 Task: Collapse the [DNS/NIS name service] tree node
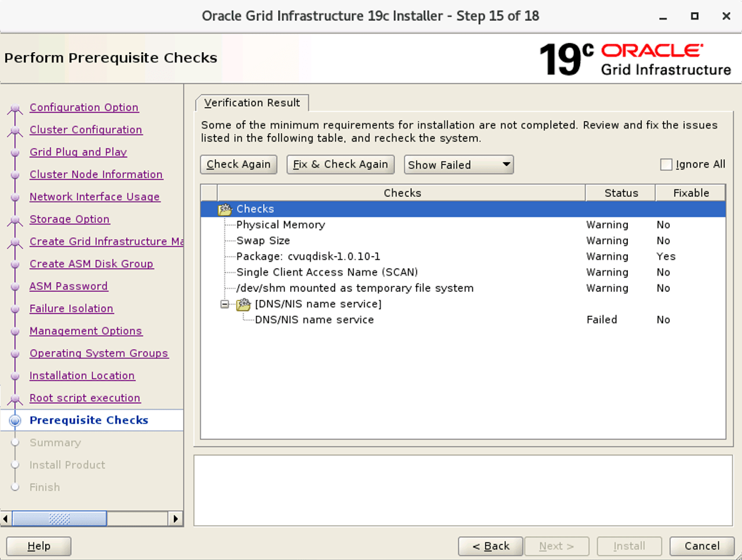224,304
